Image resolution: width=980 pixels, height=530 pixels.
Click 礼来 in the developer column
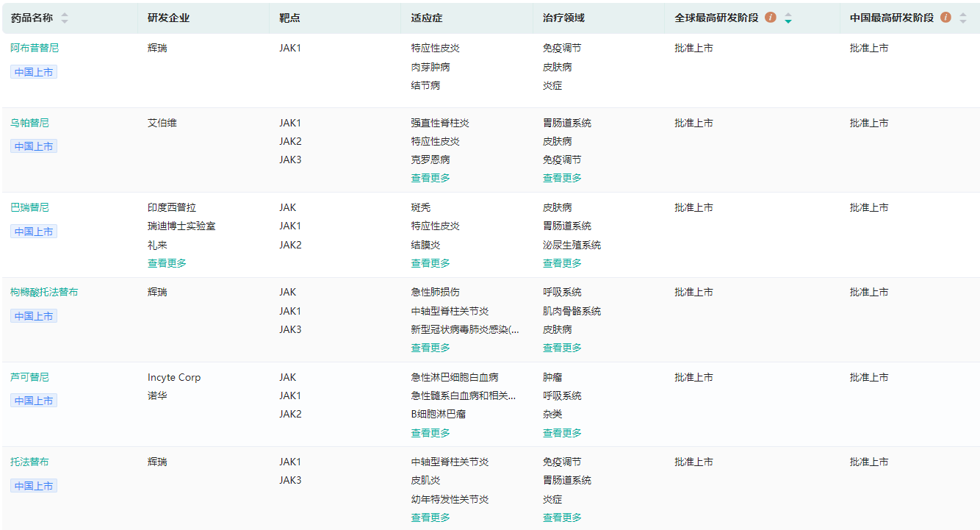pos(157,245)
